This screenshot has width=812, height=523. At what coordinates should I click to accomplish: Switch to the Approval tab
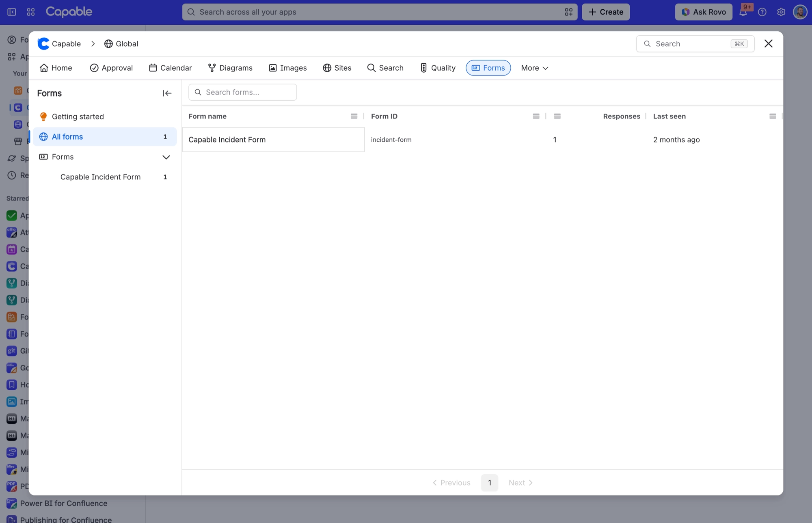111,68
